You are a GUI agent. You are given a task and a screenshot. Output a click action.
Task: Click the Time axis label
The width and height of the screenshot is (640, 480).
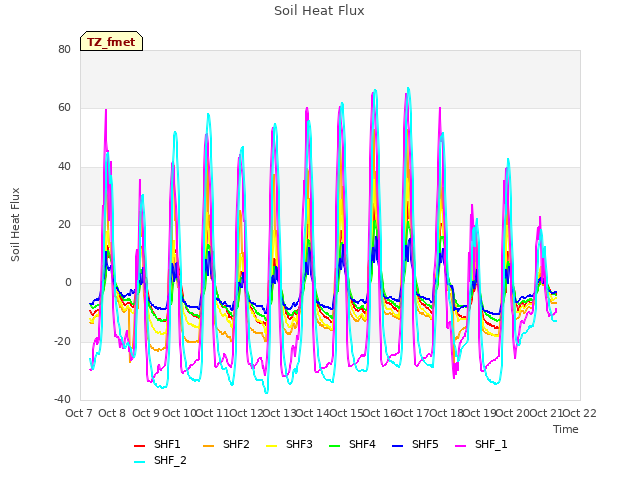[x=566, y=429]
